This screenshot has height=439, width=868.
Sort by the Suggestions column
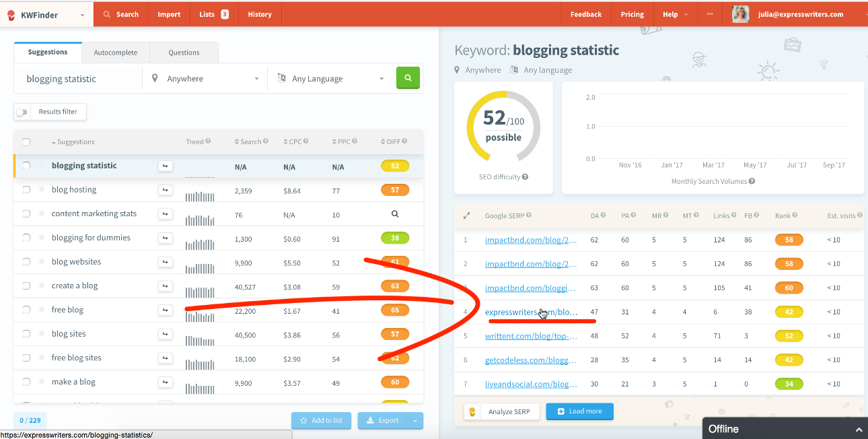pyautogui.click(x=73, y=142)
